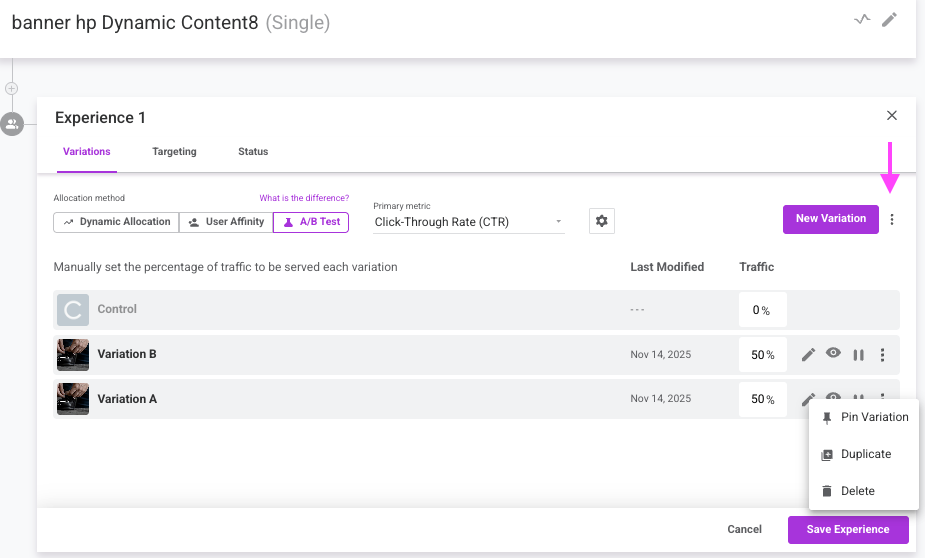Click the Variation A Nov 14, 2025 date
The width and height of the screenshot is (925, 558).
coord(661,399)
